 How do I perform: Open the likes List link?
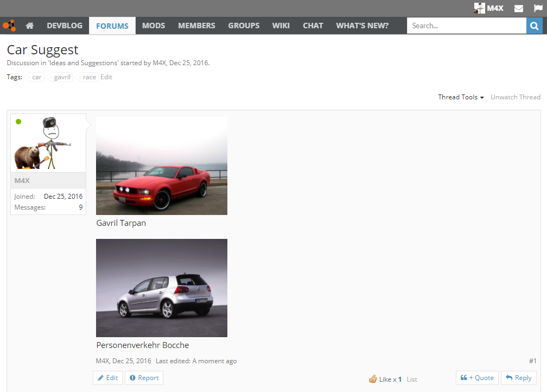[x=412, y=380]
